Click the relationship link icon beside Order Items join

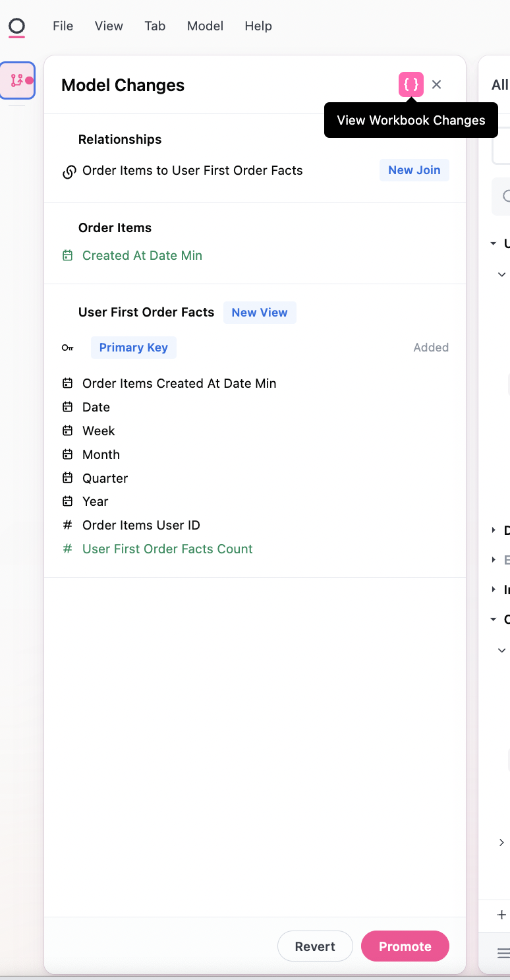click(69, 171)
